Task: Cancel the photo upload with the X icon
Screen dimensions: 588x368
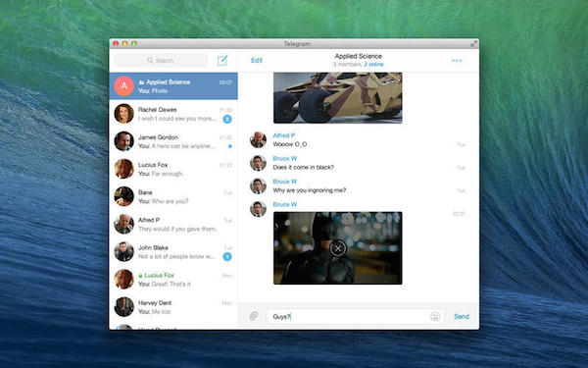Action: tap(338, 248)
